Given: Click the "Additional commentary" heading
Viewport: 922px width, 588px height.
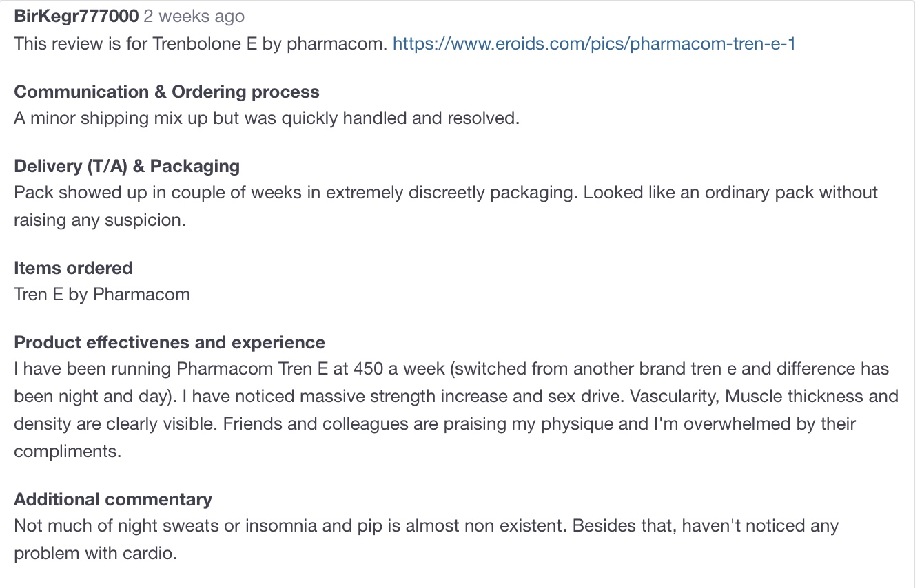Looking at the screenshot, I should click(x=113, y=499).
